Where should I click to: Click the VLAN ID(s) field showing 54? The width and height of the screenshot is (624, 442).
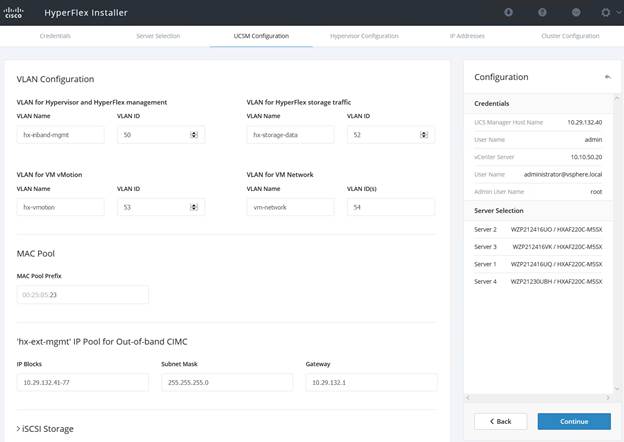pos(391,207)
